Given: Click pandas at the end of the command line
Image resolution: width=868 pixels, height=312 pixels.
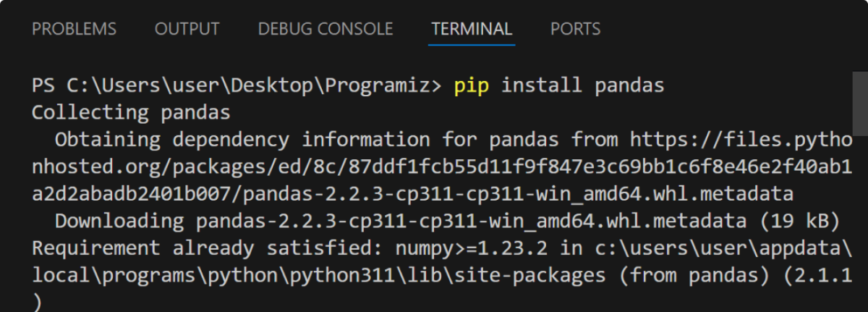Looking at the screenshot, I should [629, 85].
